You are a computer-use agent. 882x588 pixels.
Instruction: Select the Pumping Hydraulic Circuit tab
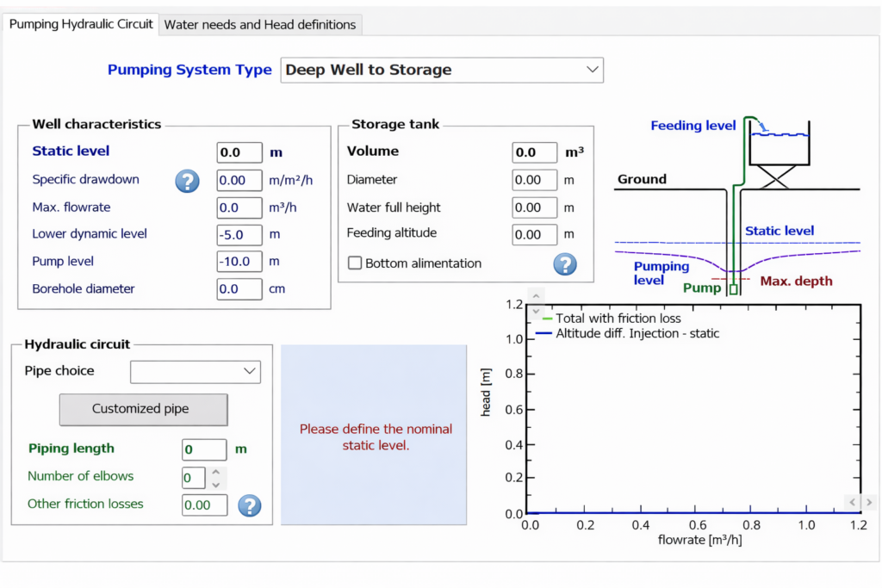[x=80, y=25]
